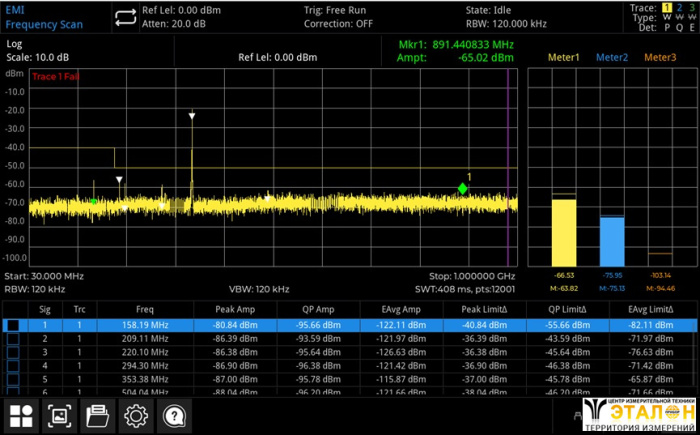Tick the checkbox for signal 2 row
This screenshot has height=435, width=700.
tap(14, 339)
